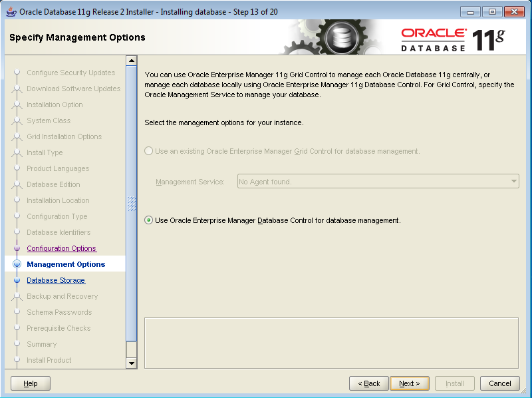This screenshot has width=532, height=398.
Task: Click the Configure Security Updates step
Action: (71, 73)
